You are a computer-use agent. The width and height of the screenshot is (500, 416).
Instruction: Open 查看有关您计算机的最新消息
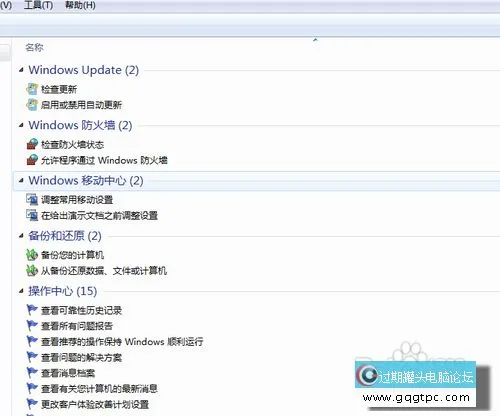coord(99,389)
